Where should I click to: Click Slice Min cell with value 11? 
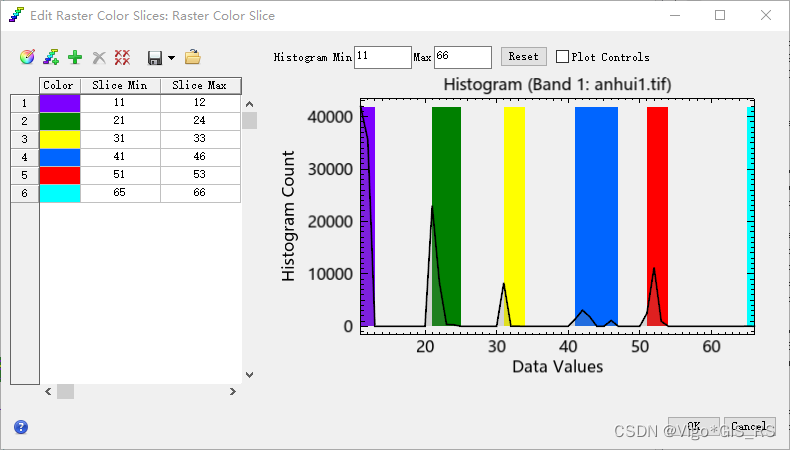[x=120, y=103]
